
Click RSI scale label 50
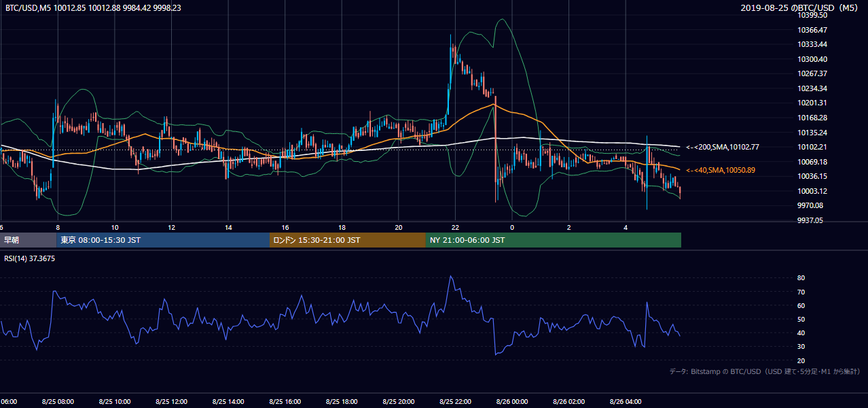(801, 319)
